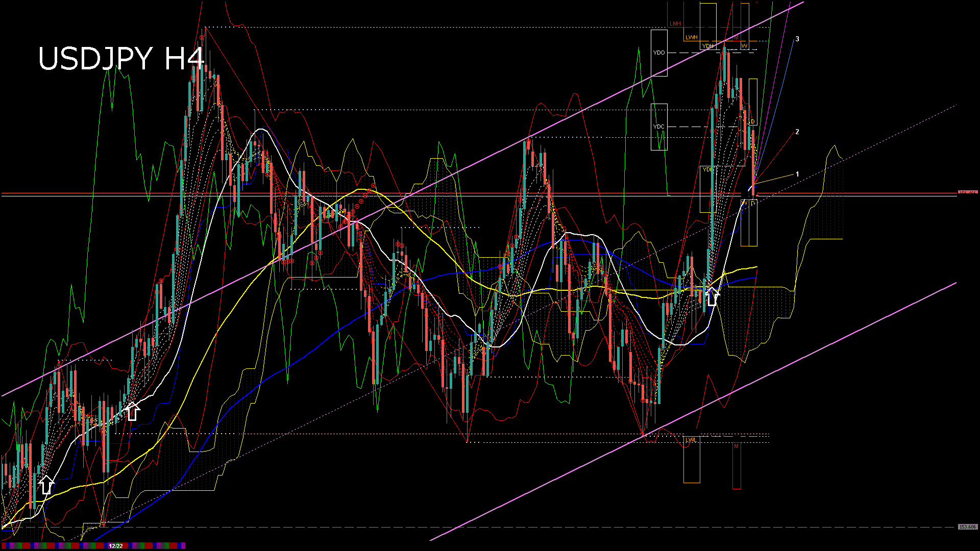This screenshot has height=551, width=980.
Task: Click the red M box below LWL
Action: pyautogui.click(x=737, y=446)
